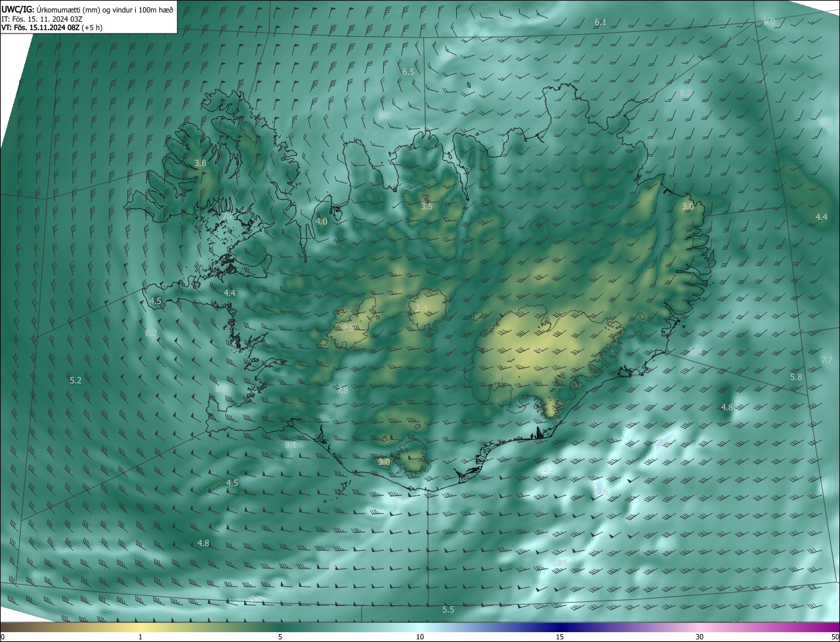Click the map value label "5.8"
The width and height of the screenshot is (840, 642).
[796, 377]
